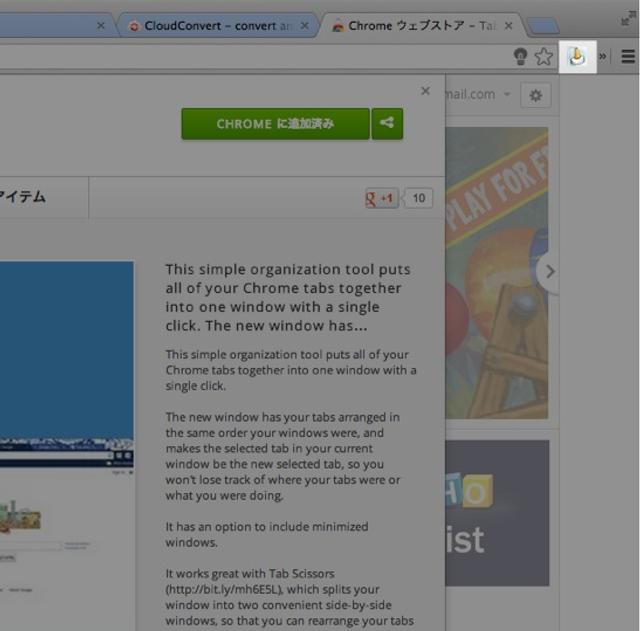Click the bold extension summary heading
Viewport: 640px width, 631px height.
[288, 297]
